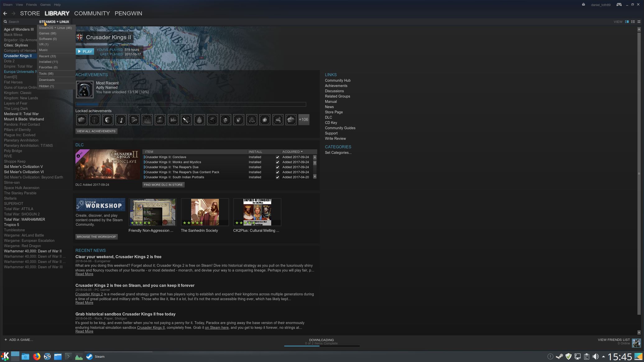Click the Steam tray icon

pos(559,356)
